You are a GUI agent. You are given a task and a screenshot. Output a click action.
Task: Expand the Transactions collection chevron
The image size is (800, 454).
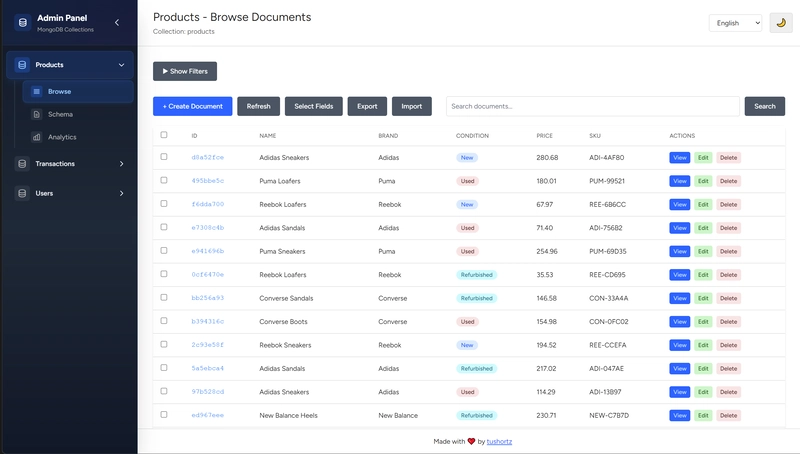[122, 164]
